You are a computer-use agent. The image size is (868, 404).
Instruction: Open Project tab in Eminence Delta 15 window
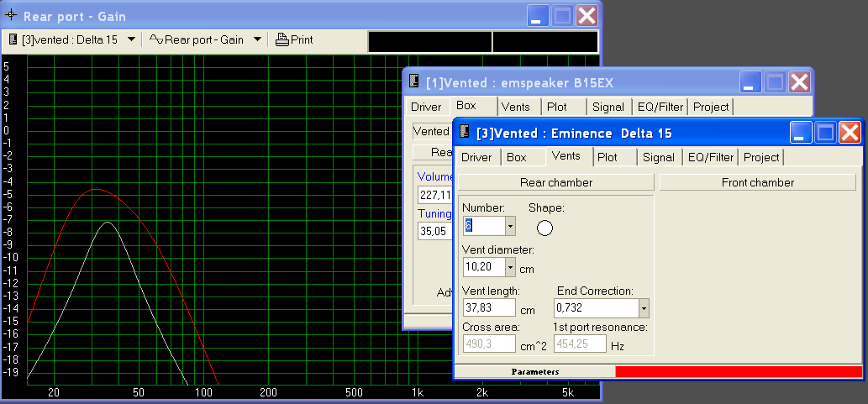[x=762, y=158]
